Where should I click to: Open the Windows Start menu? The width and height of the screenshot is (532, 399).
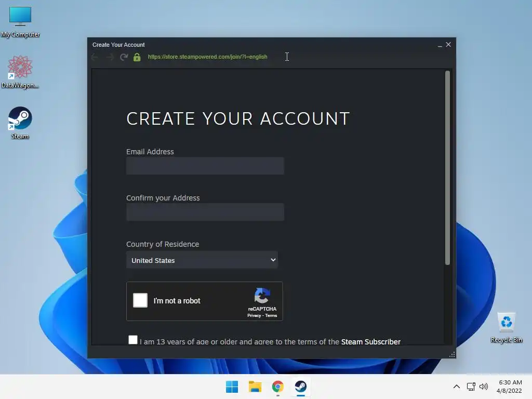point(232,387)
